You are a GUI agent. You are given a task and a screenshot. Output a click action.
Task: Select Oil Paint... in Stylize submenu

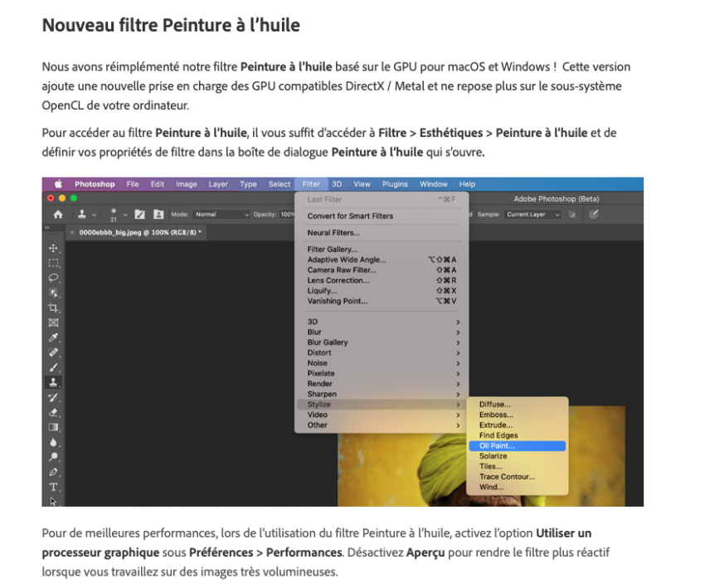(x=517, y=446)
